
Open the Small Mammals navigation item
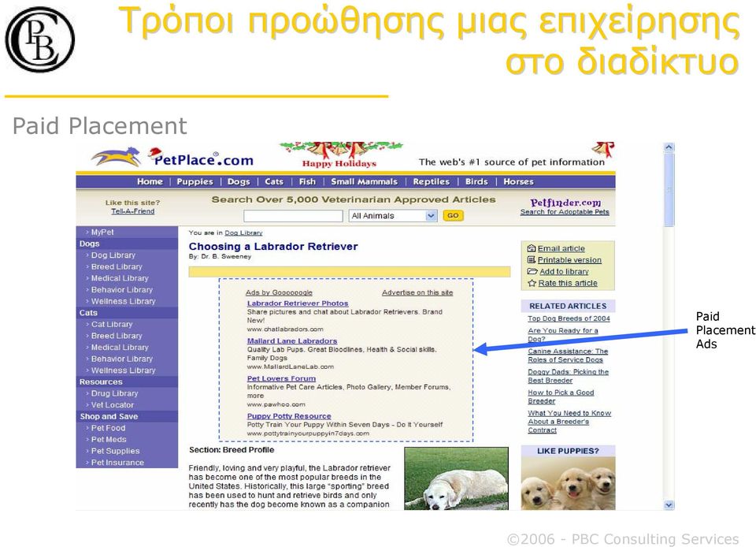point(364,182)
